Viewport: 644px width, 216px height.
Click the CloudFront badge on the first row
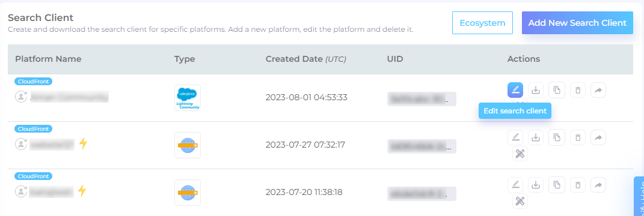click(33, 82)
